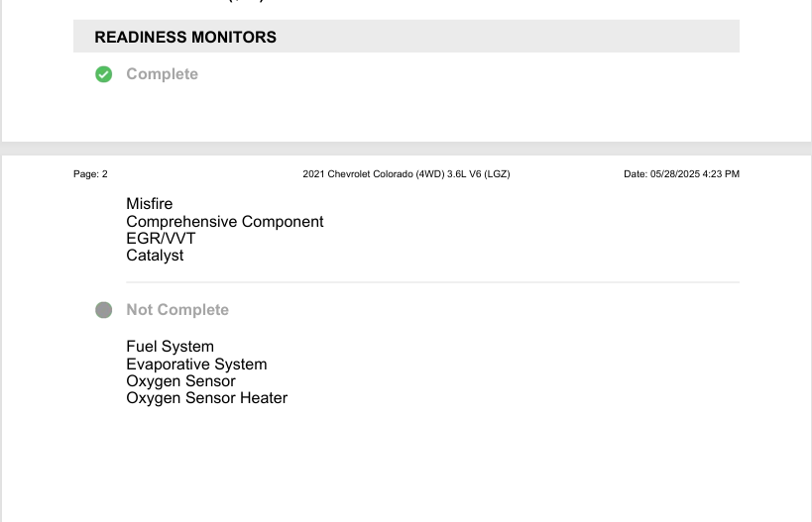Select the Catalyst monitor line

tap(155, 256)
